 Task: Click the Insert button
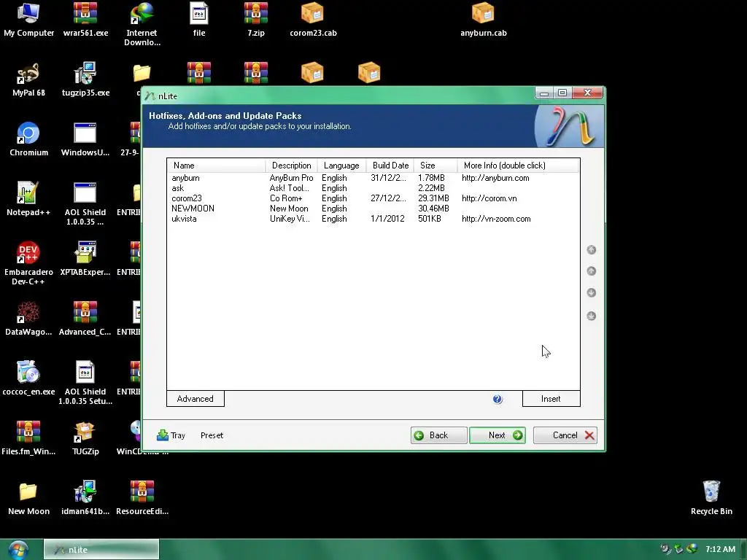pos(551,399)
